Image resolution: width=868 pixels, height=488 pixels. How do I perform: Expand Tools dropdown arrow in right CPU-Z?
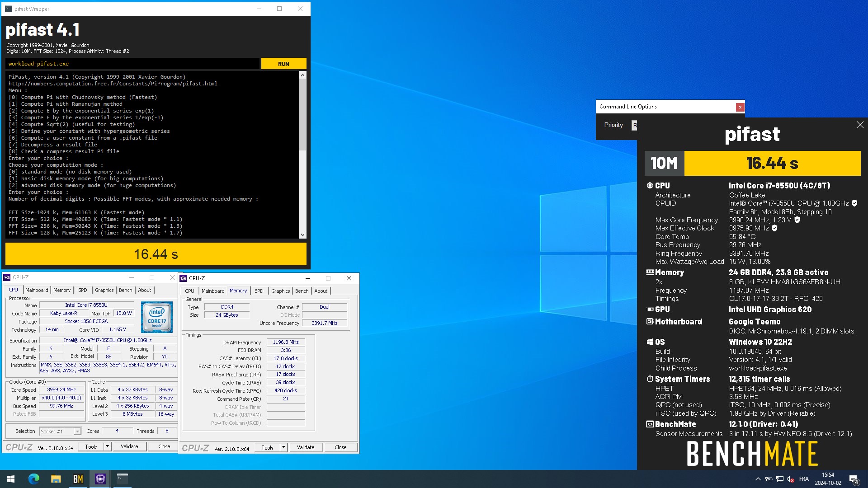pos(283,447)
